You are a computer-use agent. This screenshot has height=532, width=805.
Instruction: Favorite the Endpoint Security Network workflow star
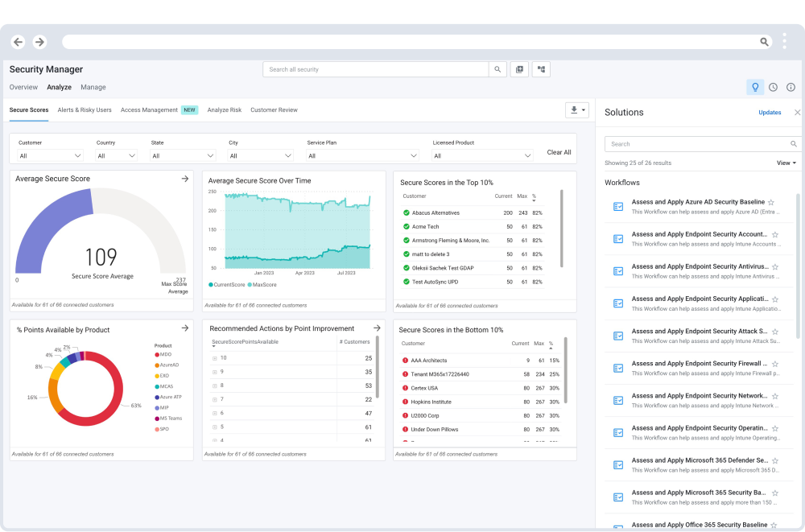point(775,397)
